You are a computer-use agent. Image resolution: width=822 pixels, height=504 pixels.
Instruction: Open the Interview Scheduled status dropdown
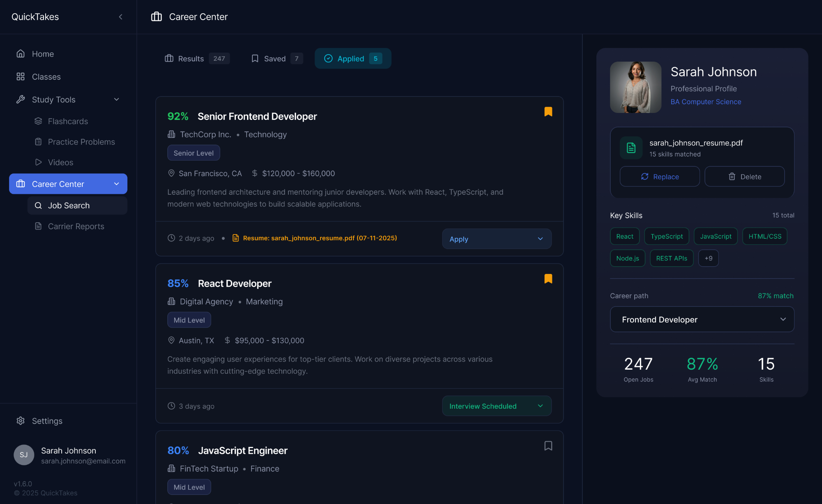[496, 406]
